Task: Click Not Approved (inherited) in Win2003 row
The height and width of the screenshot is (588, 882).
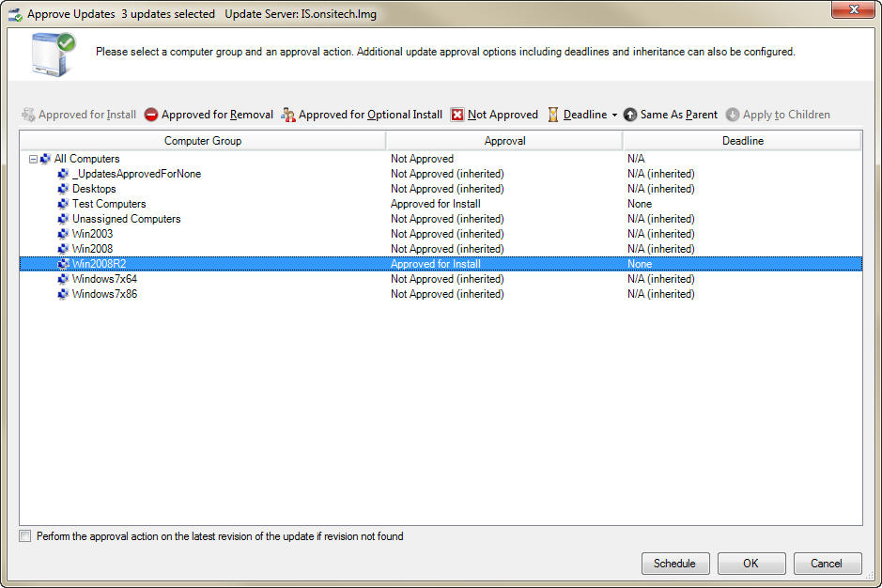Action: coord(448,234)
